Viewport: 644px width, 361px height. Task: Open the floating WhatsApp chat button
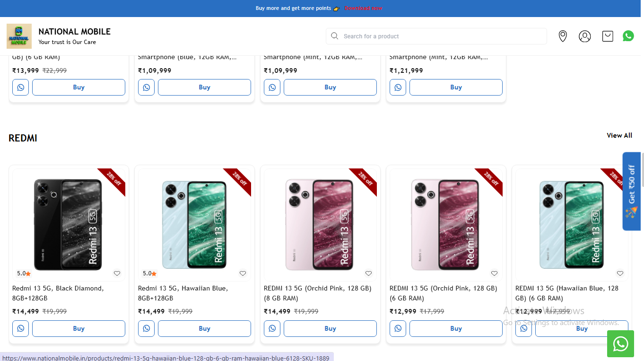point(620,344)
